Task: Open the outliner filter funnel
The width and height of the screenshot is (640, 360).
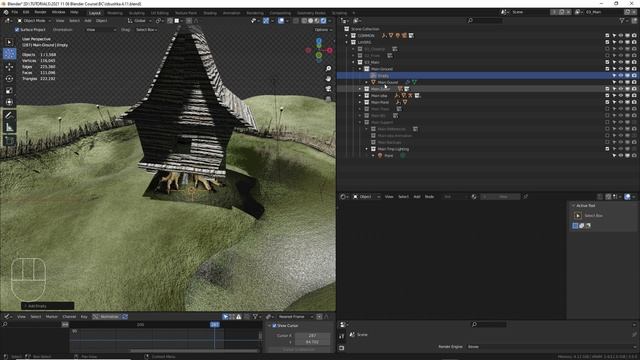Action: coord(622,20)
